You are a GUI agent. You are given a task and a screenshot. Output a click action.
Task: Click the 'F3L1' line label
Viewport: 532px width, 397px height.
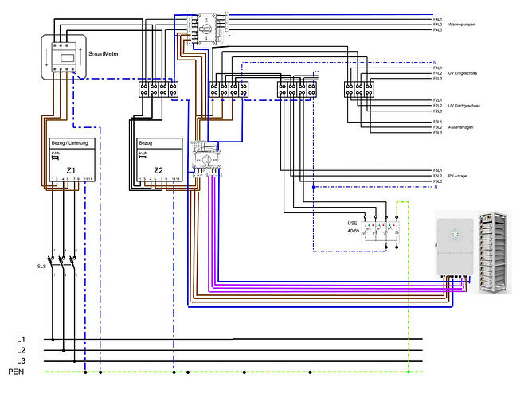(437, 122)
